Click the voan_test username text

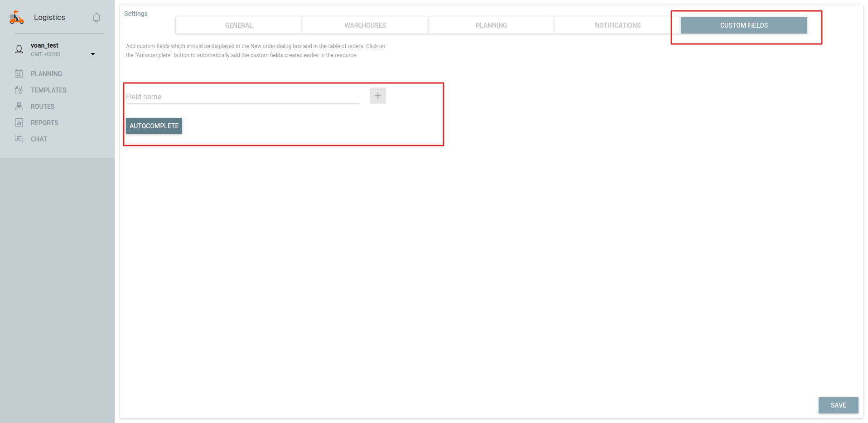44,45
